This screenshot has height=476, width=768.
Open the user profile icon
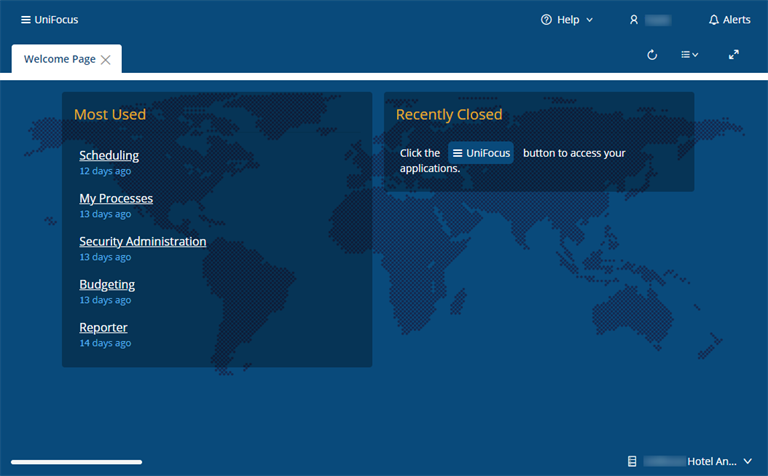click(634, 20)
